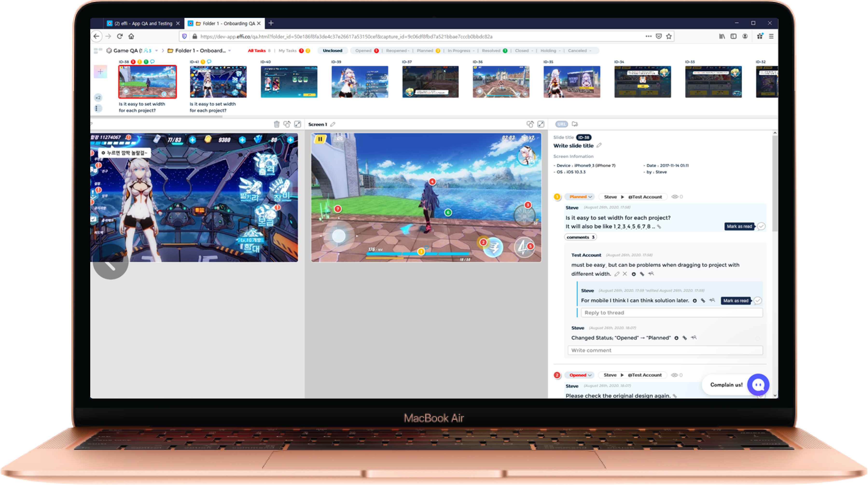
Task: Mark Steve's thread reply as read
Action: 757,301
